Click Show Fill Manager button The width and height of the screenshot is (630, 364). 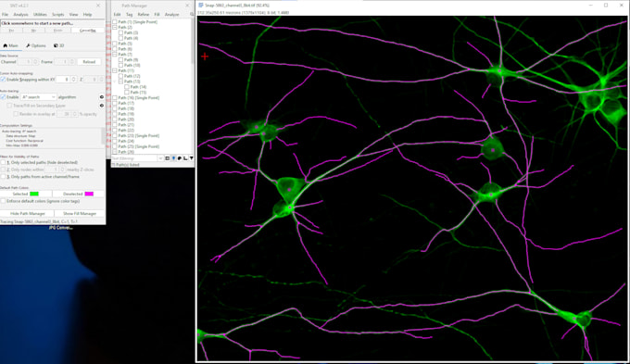[x=80, y=213]
